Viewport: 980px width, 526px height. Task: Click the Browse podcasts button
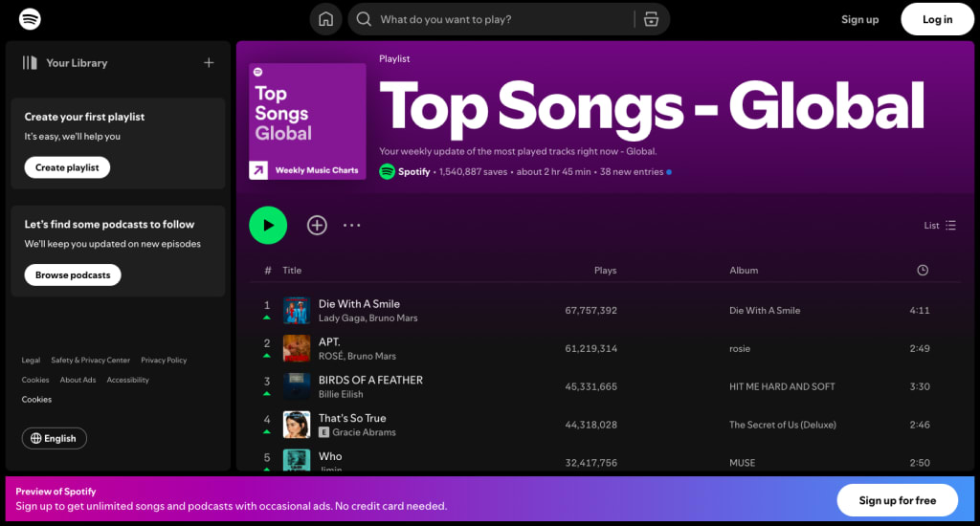pos(73,274)
